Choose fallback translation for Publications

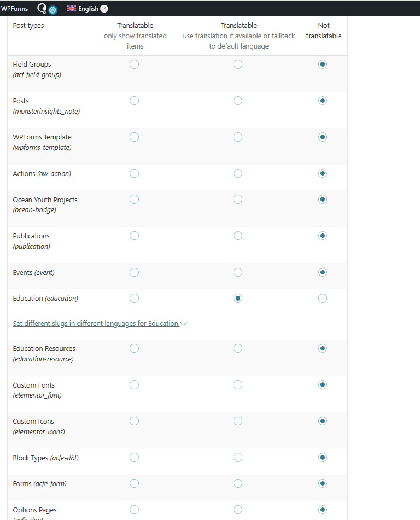click(238, 236)
